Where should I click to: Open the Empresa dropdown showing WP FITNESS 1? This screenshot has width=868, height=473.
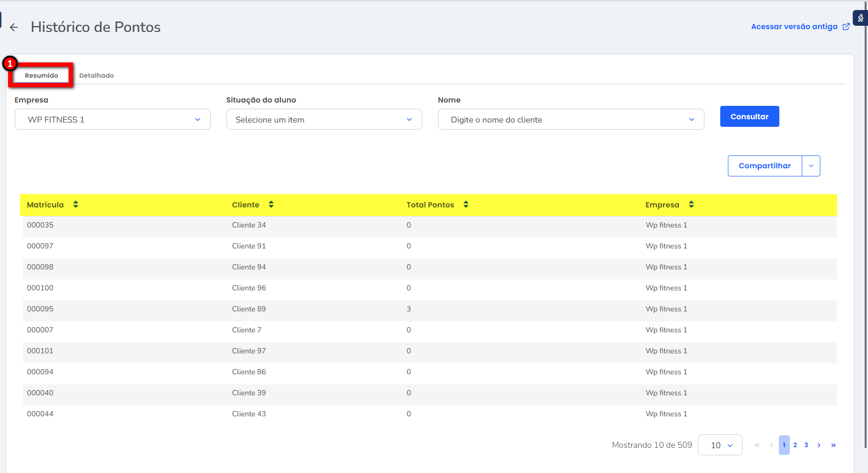pos(112,120)
